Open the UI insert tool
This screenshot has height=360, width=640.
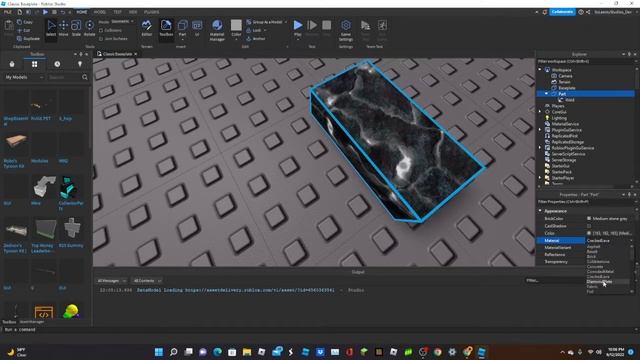point(197,28)
